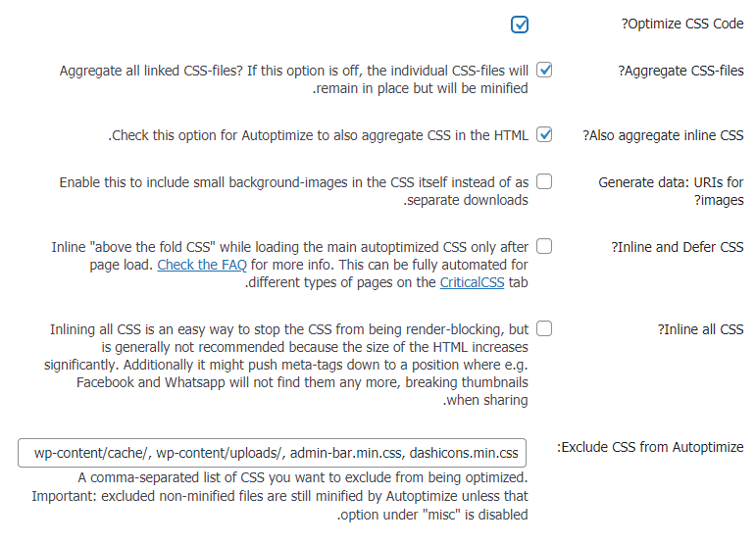Toggle the Aggregate CSS-files checkbox

pyautogui.click(x=544, y=71)
